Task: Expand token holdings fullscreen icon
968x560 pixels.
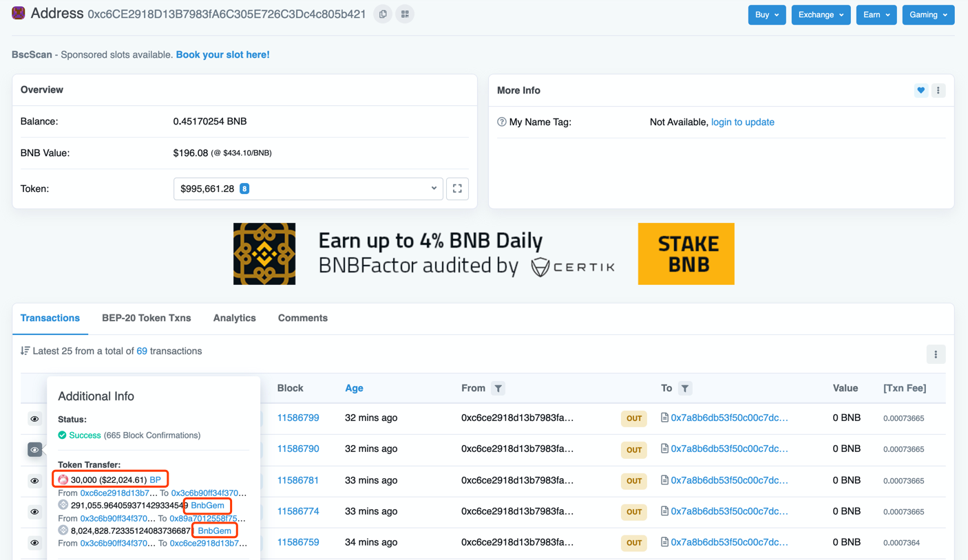Action: [457, 189]
